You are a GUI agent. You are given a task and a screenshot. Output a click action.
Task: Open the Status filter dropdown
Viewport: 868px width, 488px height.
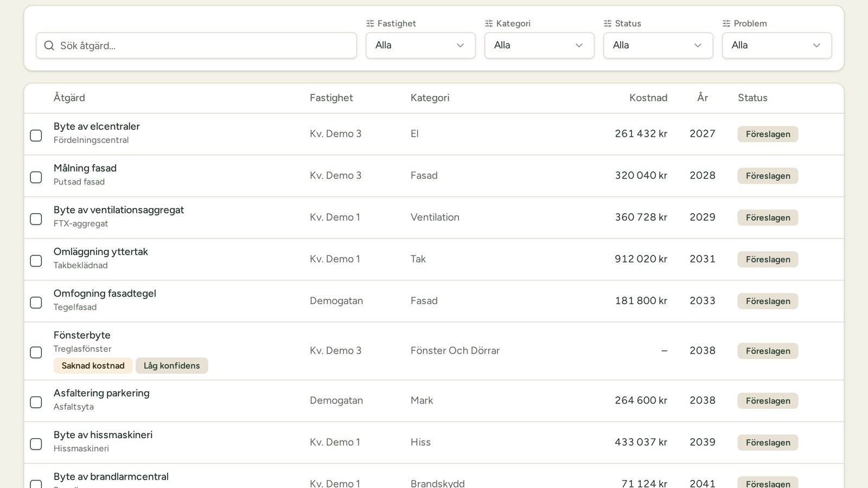tap(658, 46)
